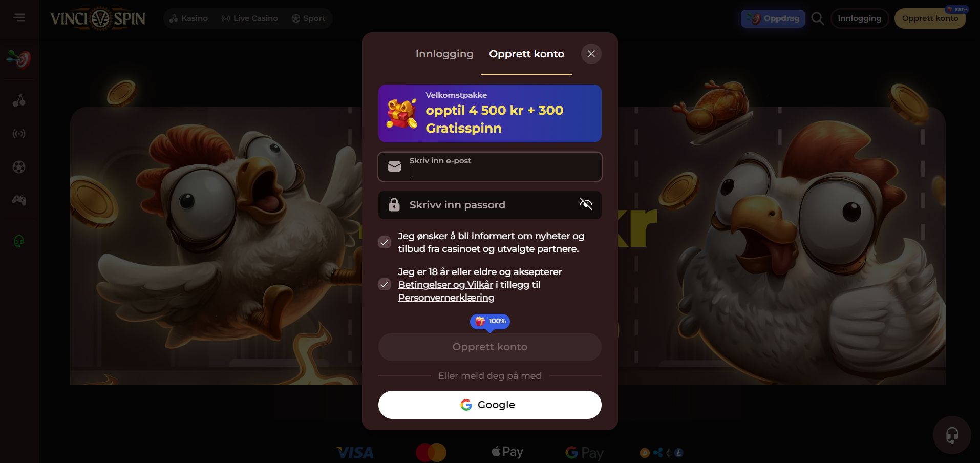The image size is (980, 463).
Task: Open the search magnifier icon
Action: [x=818, y=18]
